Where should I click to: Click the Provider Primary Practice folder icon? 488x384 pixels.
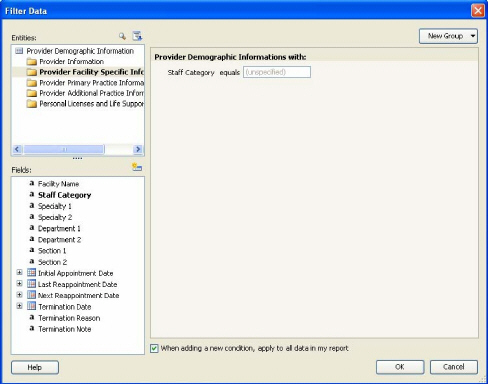32,83
